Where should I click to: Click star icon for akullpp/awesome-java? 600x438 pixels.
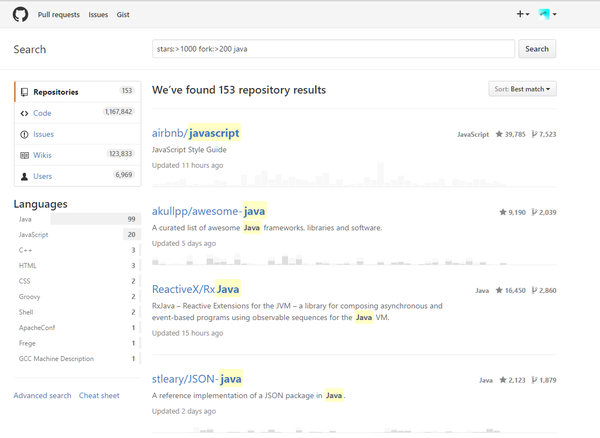[503, 212]
